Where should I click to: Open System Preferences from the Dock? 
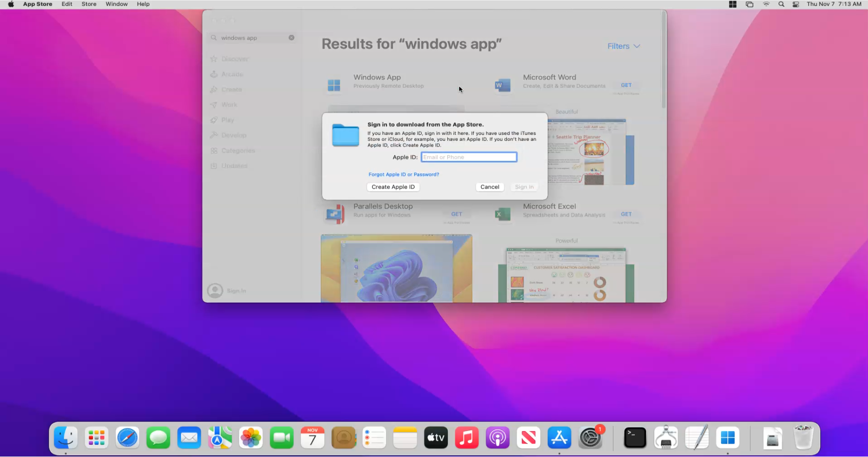pyautogui.click(x=590, y=438)
